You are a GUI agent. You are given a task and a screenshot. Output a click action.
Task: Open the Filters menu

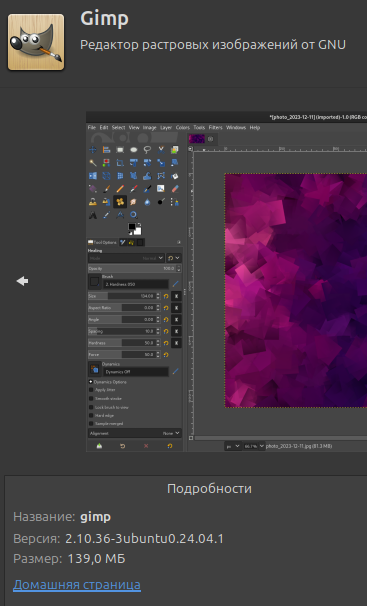click(x=215, y=128)
